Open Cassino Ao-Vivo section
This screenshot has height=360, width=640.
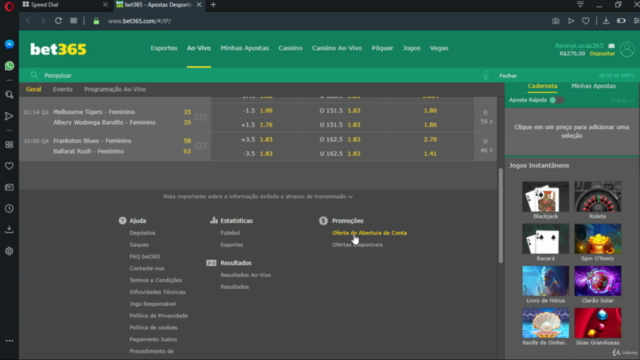click(x=337, y=48)
